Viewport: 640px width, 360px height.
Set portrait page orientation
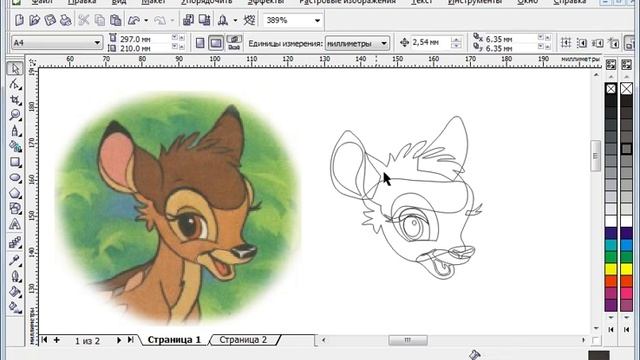coord(200,43)
